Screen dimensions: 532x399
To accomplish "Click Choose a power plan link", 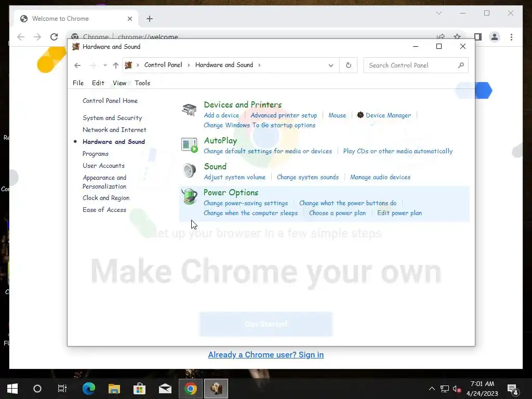I will pos(337,213).
